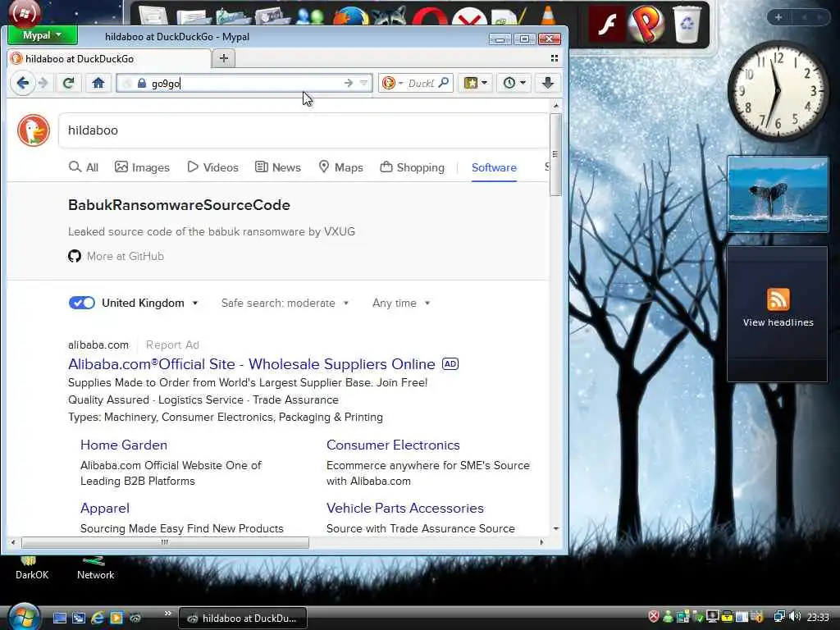Open Internet Explorer from quick launch
The width and height of the screenshot is (840, 630).
tap(98, 618)
